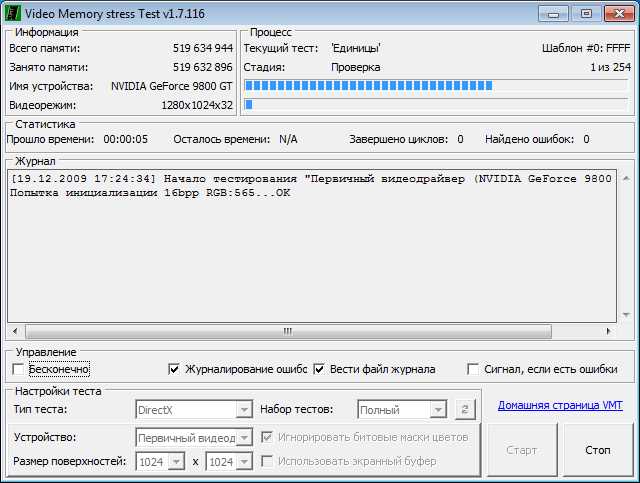Toggle the Вести файл журнала checkbox
This screenshot has width=640, height=483.
pyautogui.click(x=320, y=369)
